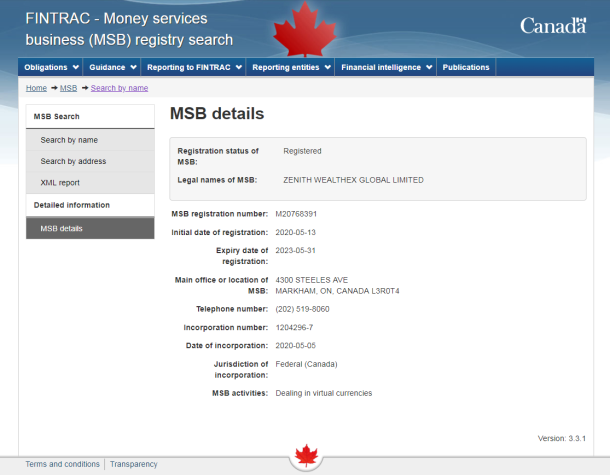
Task: Go to Home breadcrumb link
Action: (36, 88)
